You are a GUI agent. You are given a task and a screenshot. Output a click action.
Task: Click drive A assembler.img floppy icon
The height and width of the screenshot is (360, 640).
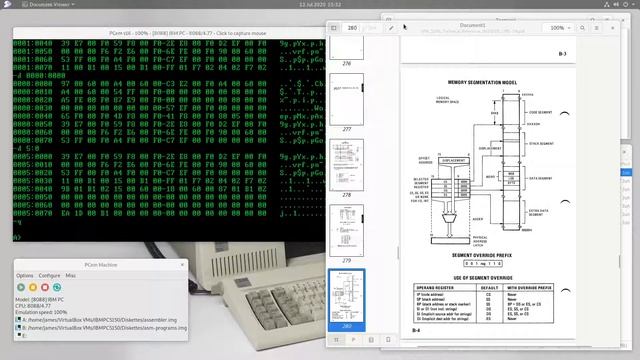pos(18,320)
